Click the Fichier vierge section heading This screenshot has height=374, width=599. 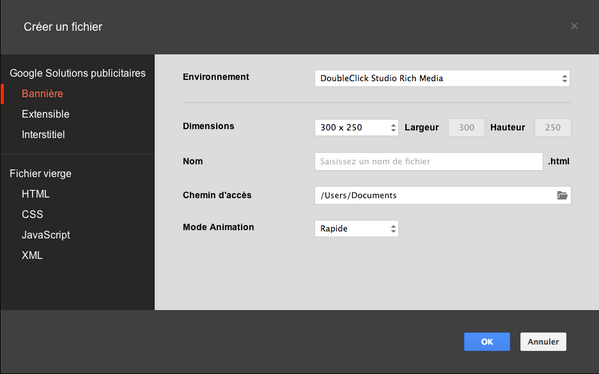click(40, 174)
